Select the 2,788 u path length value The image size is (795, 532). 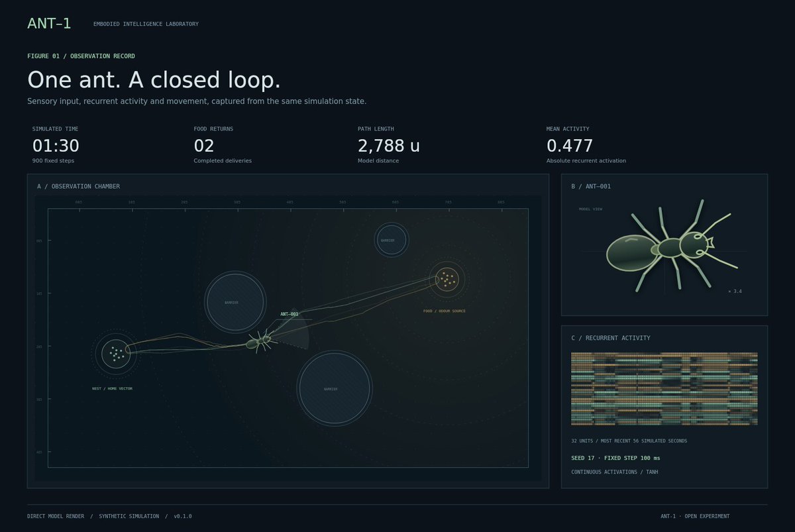click(x=389, y=146)
